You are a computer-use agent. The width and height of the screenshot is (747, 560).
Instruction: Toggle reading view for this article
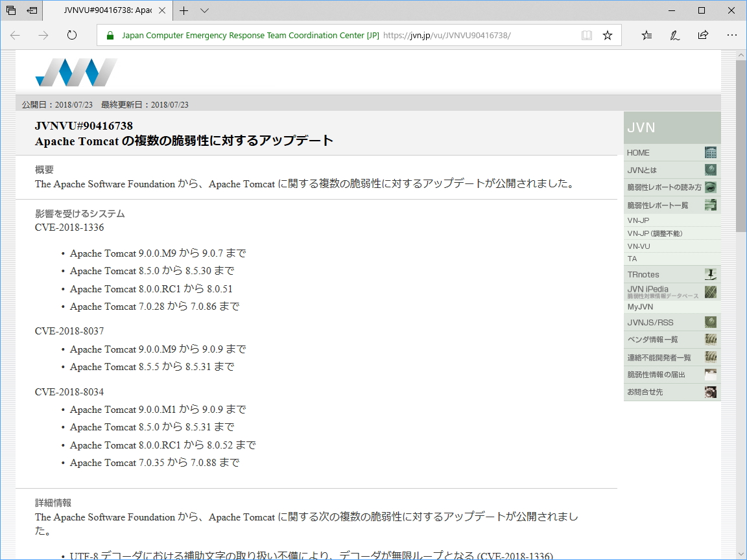586,35
